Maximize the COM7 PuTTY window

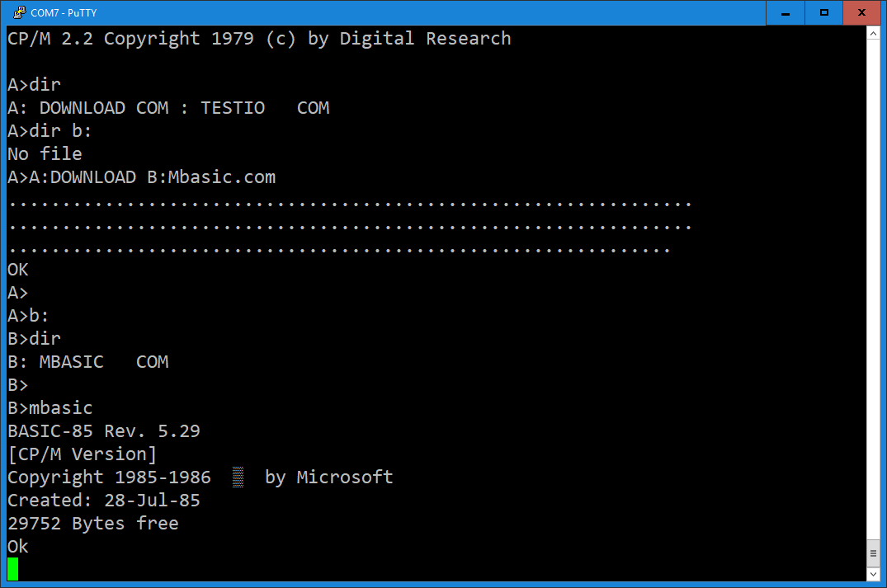[823, 12]
